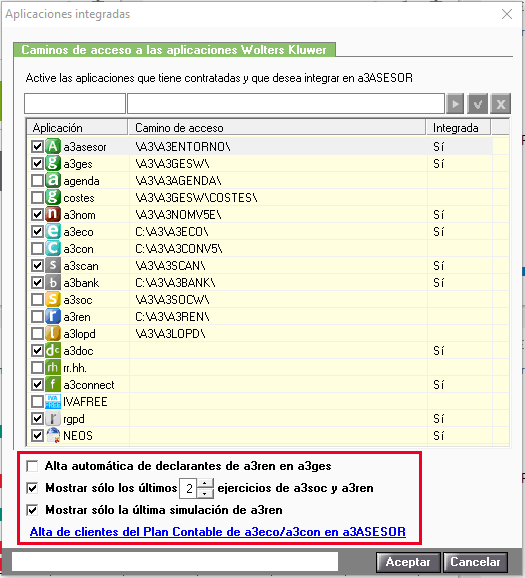Image resolution: width=525 pixels, height=578 pixels.
Task: Click the costes application icon
Action: pos(53,198)
